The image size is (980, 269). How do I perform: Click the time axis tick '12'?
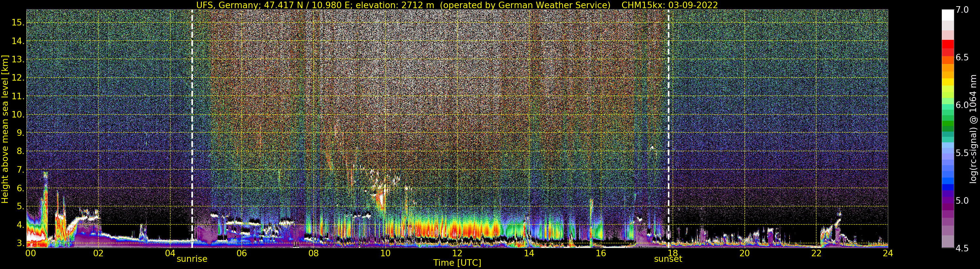(457, 253)
